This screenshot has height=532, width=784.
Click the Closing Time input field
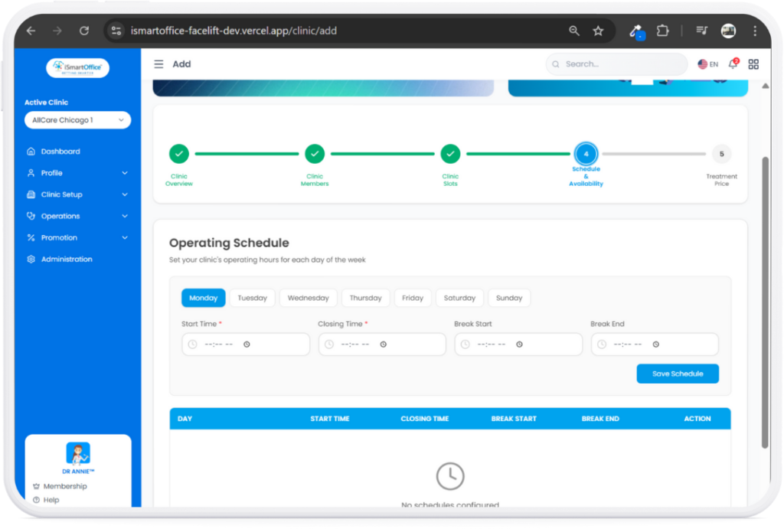click(x=381, y=344)
